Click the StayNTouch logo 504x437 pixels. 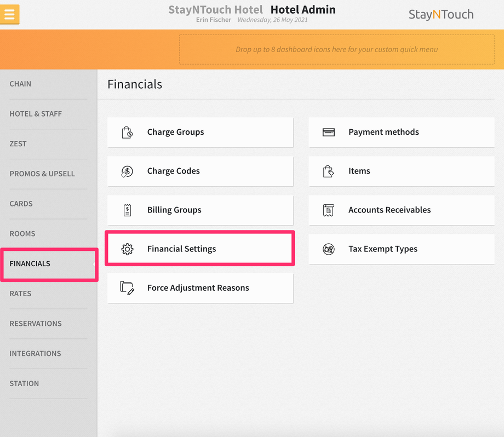[x=441, y=14]
